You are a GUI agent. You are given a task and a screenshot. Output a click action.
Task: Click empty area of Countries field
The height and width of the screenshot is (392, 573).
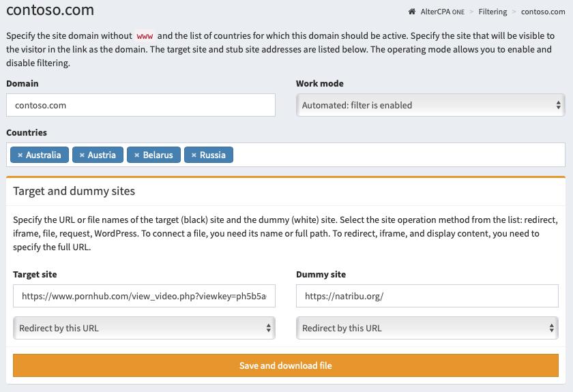pos(396,155)
